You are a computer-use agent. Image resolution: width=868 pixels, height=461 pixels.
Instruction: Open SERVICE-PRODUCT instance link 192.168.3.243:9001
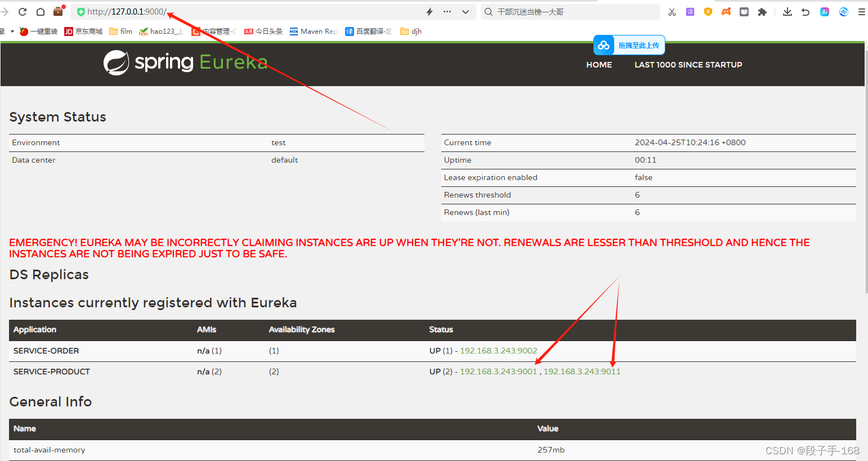(499, 372)
